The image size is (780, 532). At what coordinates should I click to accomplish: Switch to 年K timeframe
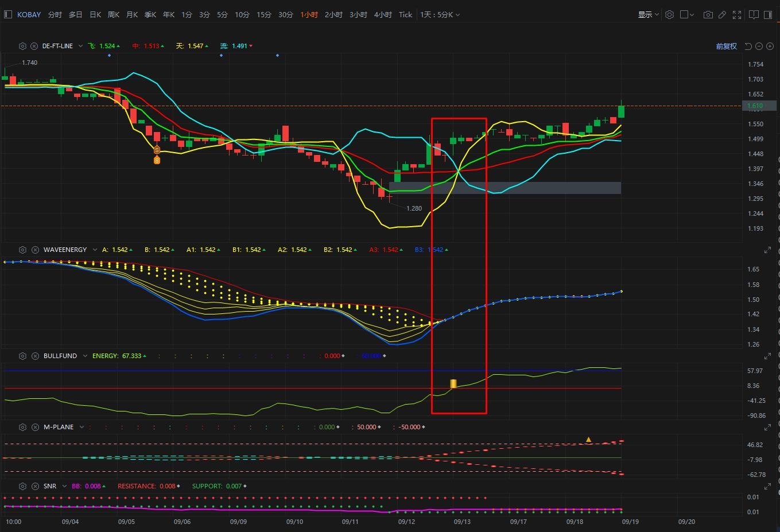(x=169, y=14)
